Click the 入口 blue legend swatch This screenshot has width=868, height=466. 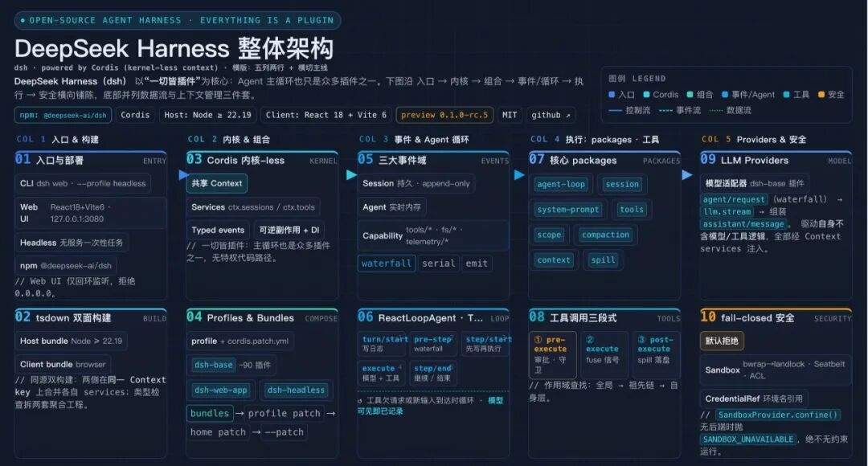pos(612,95)
